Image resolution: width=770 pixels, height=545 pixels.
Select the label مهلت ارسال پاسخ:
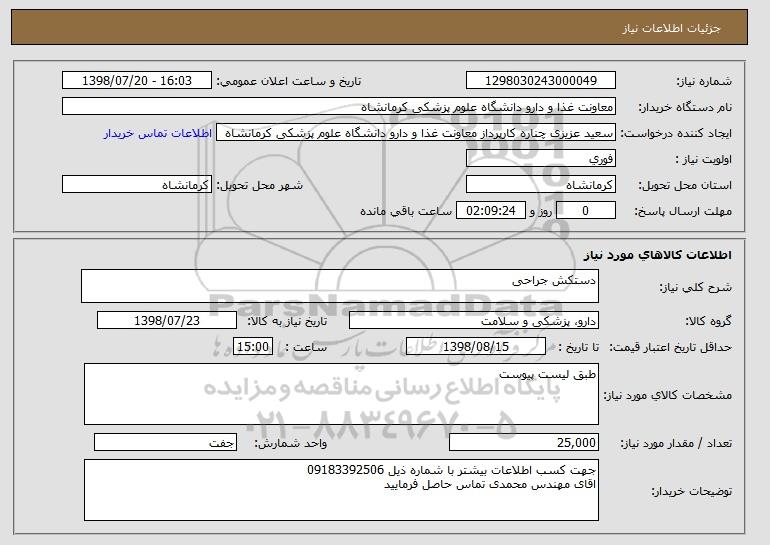click(x=683, y=211)
